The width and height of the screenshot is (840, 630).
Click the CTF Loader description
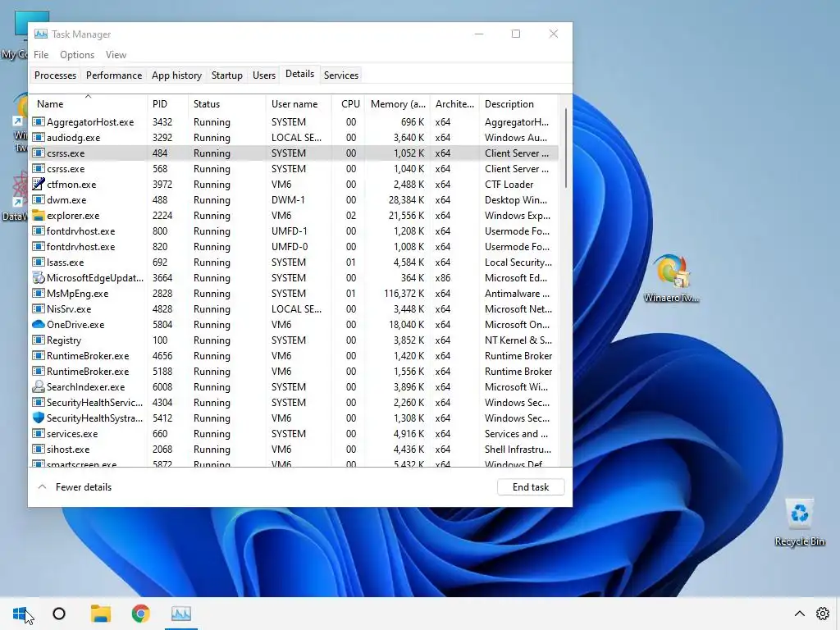click(509, 185)
